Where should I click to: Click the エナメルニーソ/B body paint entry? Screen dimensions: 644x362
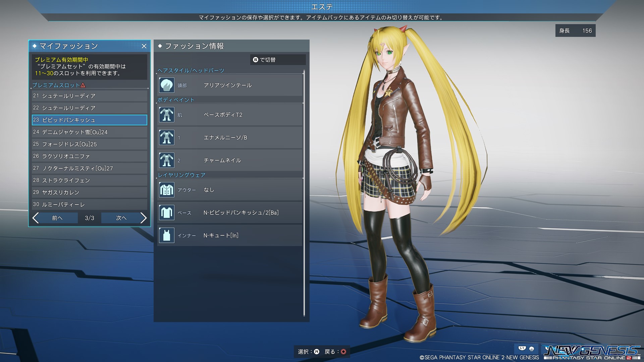(230, 137)
